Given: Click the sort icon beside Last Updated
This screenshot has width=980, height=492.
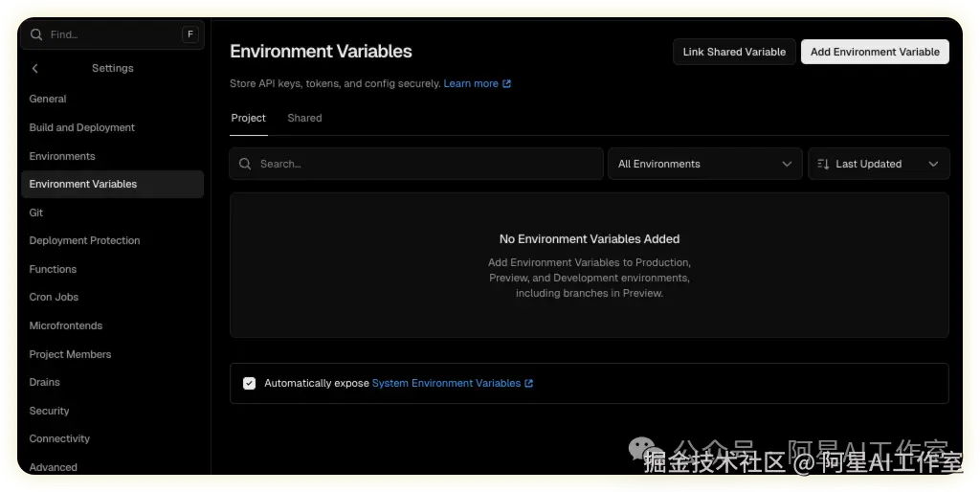Looking at the screenshot, I should pyautogui.click(x=823, y=164).
